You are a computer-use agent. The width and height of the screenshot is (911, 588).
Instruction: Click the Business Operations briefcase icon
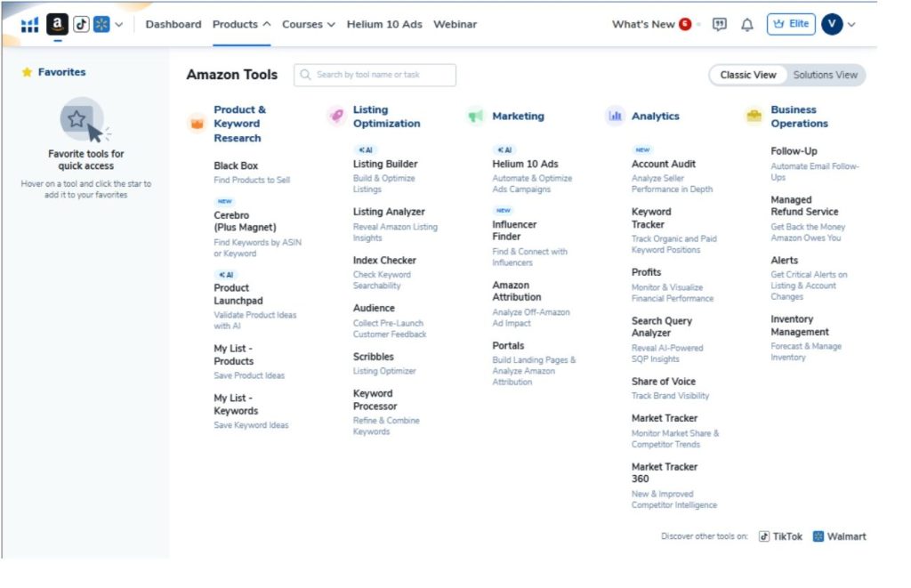754,117
